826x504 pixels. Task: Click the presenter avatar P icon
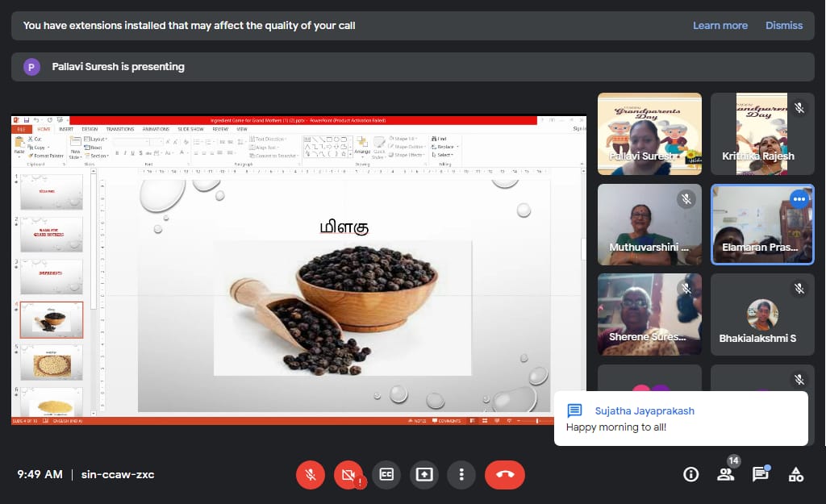tap(31, 67)
